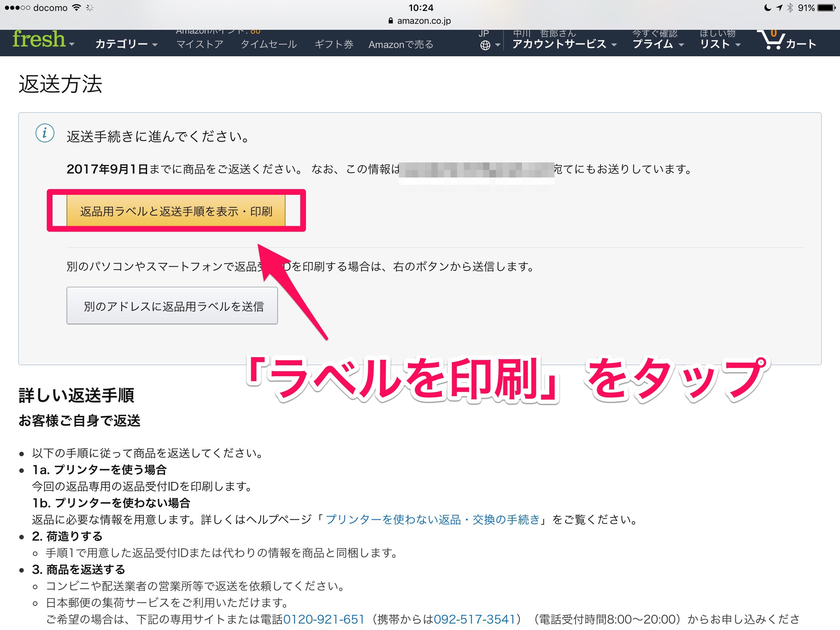Tap the Bluetooth status icon
The image size is (840, 630).
pyautogui.click(x=790, y=8)
